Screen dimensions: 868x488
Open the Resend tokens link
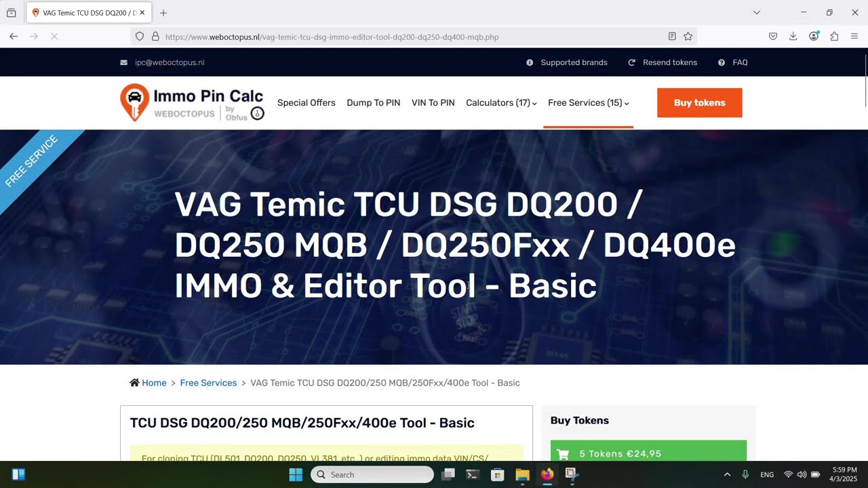pyautogui.click(x=670, y=62)
